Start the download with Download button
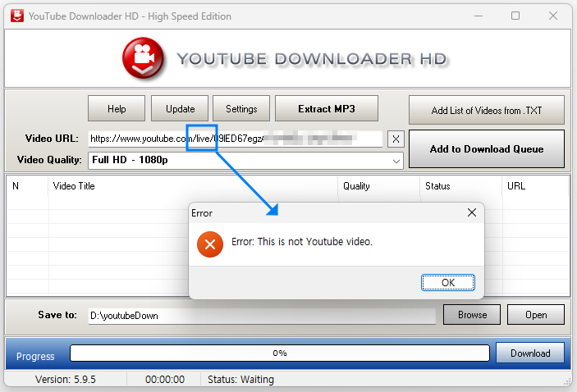Screen dimensions: 577x392 [x=530, y=353]
